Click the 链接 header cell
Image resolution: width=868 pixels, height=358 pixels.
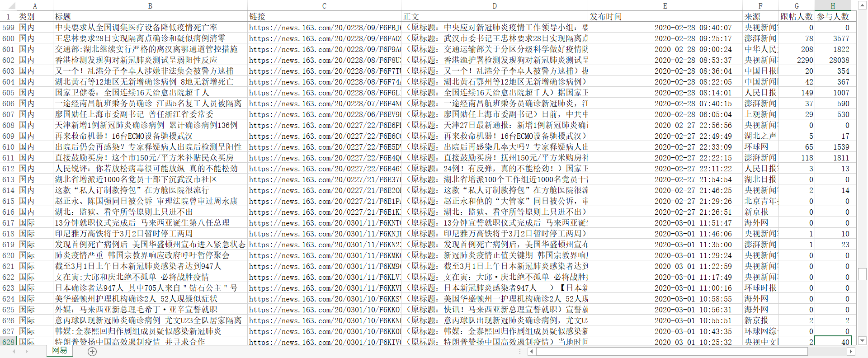(324, 17)
